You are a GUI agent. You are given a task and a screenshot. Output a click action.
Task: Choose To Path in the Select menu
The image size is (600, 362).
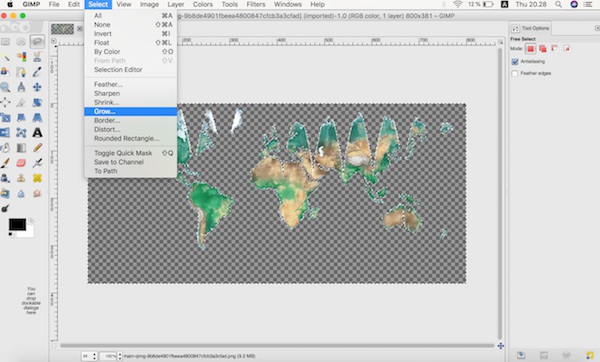pyautogui.click(x=130, y=171)
